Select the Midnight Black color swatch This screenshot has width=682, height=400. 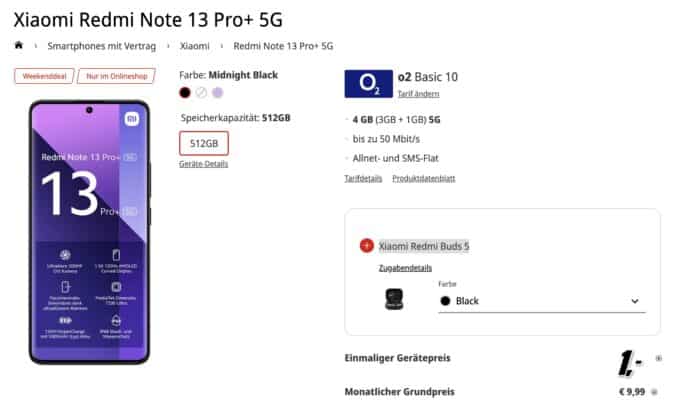click(185, 93)
